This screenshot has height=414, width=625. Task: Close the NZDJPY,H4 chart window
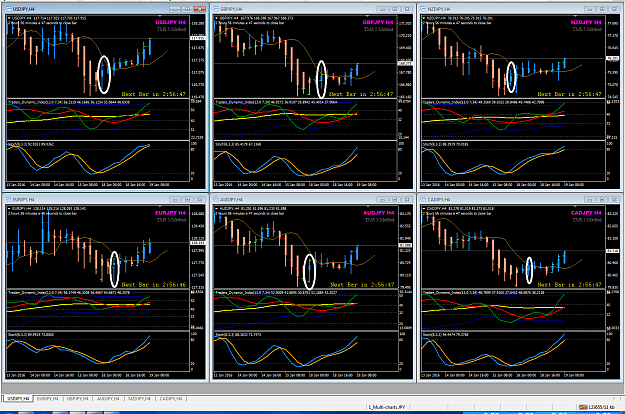615,9
